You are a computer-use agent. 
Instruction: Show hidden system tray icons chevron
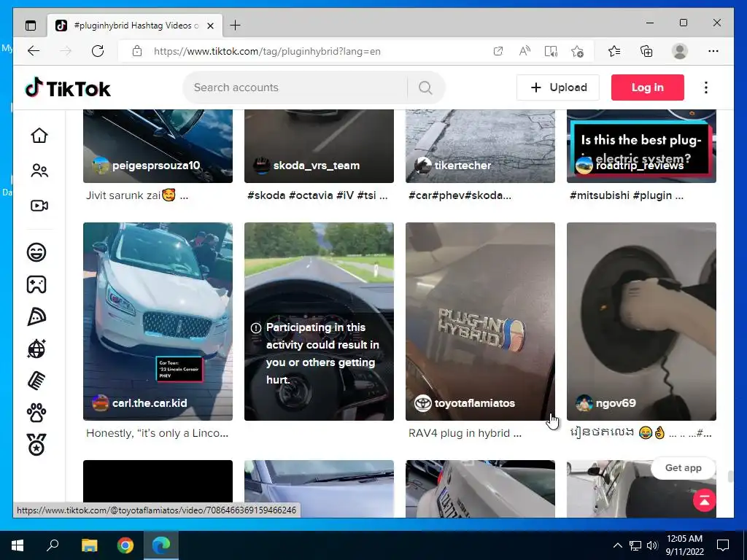617,545
